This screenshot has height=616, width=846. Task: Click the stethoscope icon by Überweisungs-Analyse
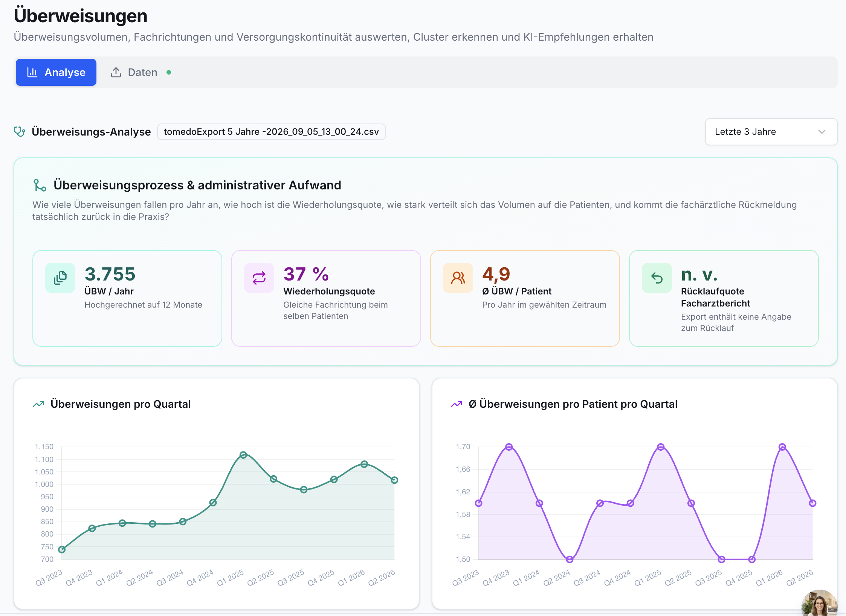point(20,132)
